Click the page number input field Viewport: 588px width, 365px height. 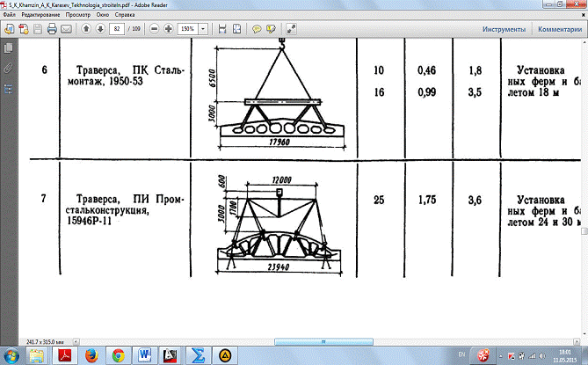click(x=117, y=29)
